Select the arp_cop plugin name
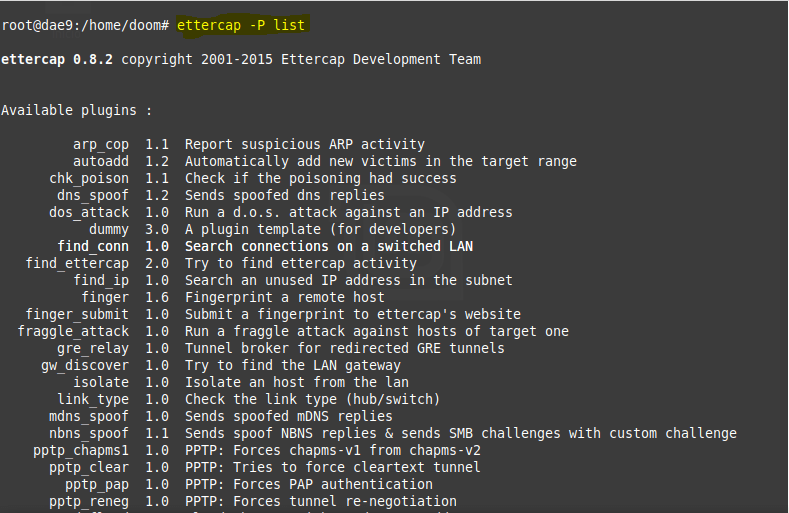This screenshot has width=789, height=513. click(100, 144)
